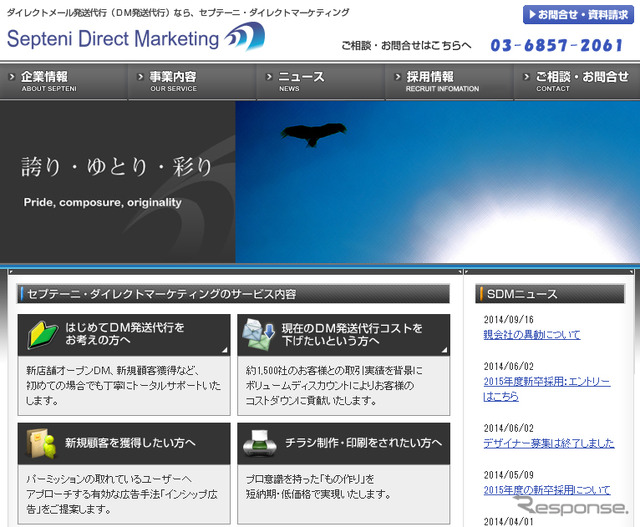Viewport: 640px width, 527px height.
Task: Click the envelope download icon for DM cost
Action: [259, 334]
